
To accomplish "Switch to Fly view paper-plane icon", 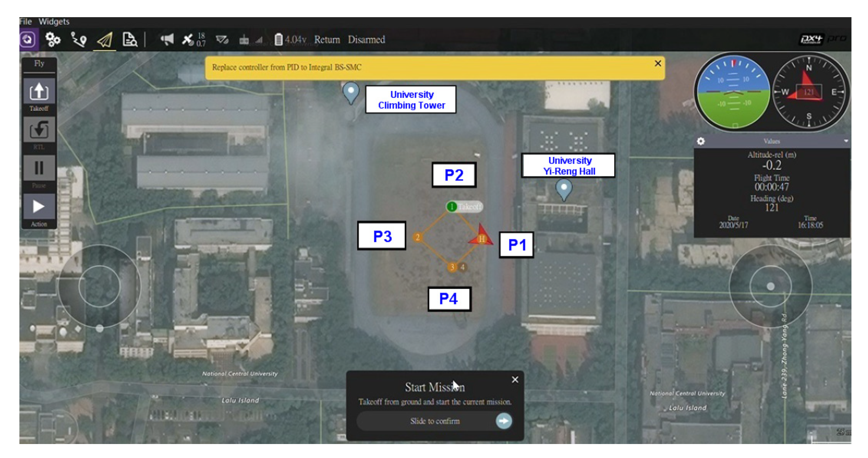I will point(105,40).
